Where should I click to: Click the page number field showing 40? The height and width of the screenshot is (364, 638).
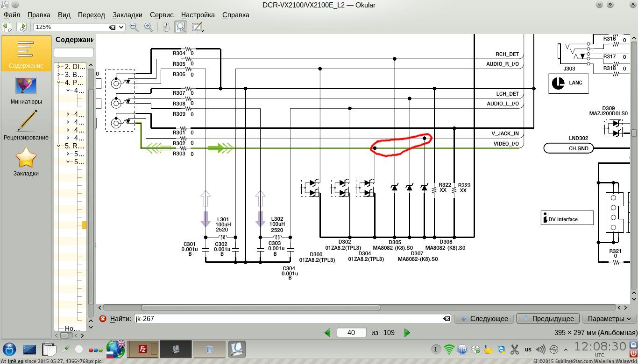351,333
